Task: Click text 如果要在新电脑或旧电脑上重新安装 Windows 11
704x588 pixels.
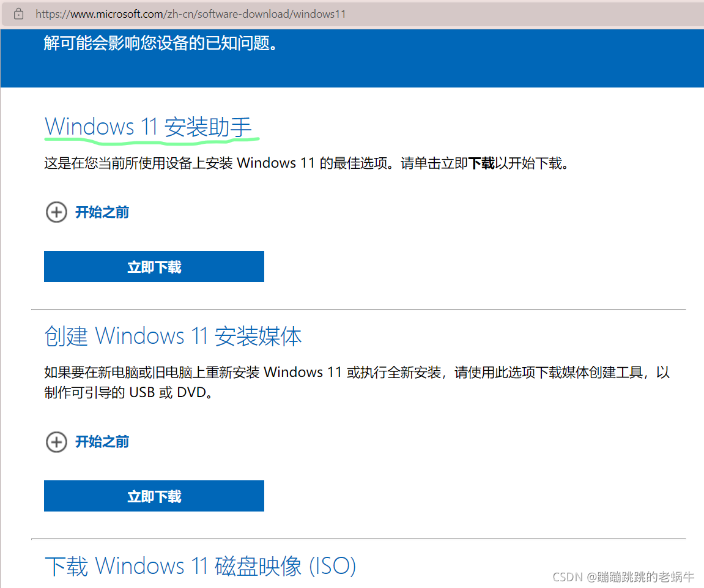Action: [x=193, y=373]
